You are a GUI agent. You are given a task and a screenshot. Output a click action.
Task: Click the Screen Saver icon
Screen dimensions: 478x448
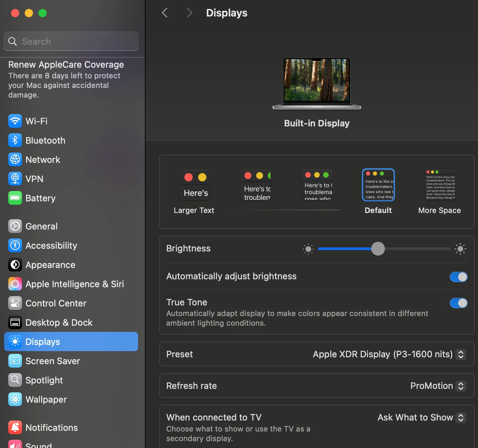(15, 361)
